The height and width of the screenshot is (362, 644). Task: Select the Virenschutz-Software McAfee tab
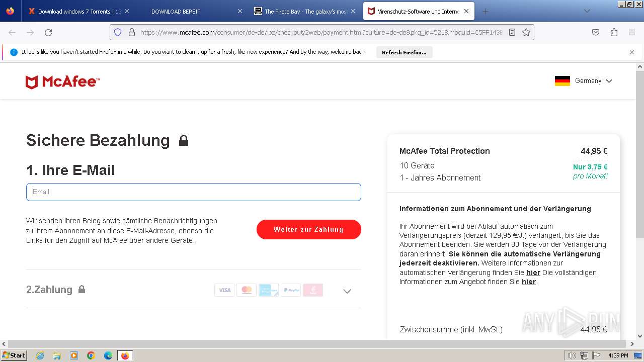tap(419, 11)
